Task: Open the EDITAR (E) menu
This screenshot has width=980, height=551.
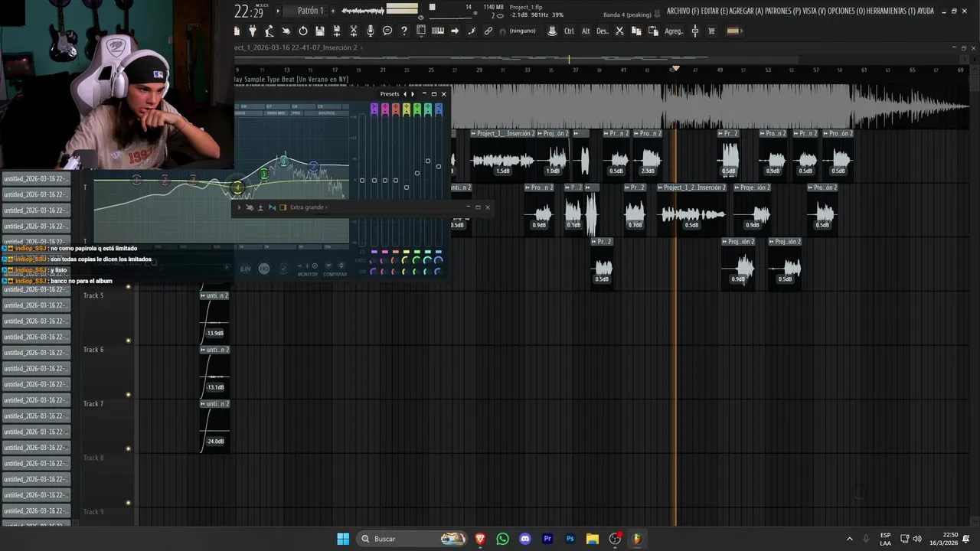Action: pyautogui.click(x=714, y=11)
